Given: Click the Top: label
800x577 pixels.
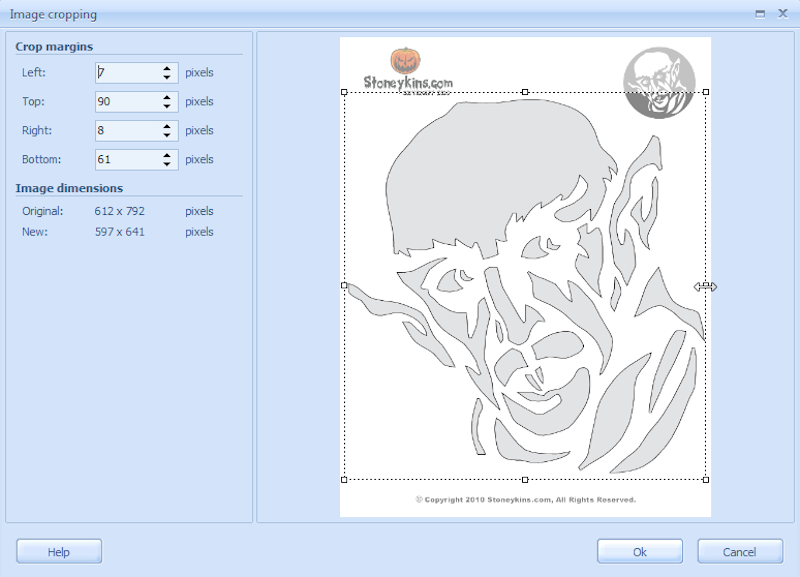Looking at the screenshot, I should (33, 102).
